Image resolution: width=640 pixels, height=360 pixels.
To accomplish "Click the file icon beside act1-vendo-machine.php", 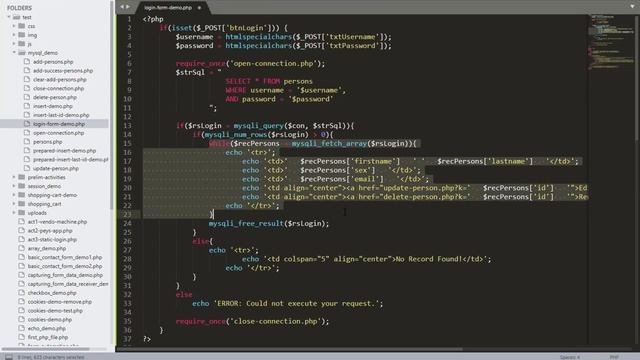I will pyautogui.click(x=22, y=222).
